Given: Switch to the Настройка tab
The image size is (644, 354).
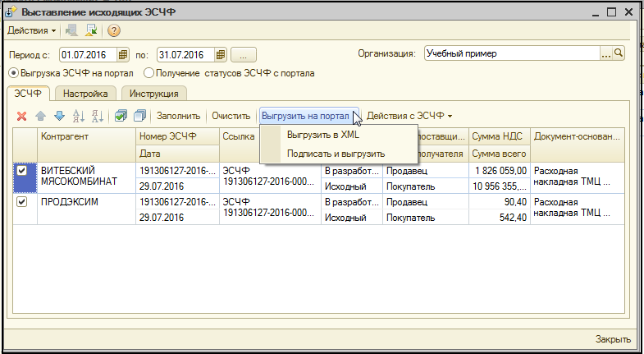Looking at the screenshot, I should [x=86, y=94].
